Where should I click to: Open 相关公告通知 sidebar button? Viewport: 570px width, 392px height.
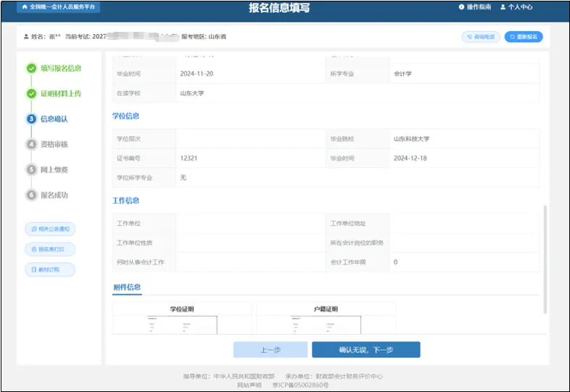tap(50, 229)
